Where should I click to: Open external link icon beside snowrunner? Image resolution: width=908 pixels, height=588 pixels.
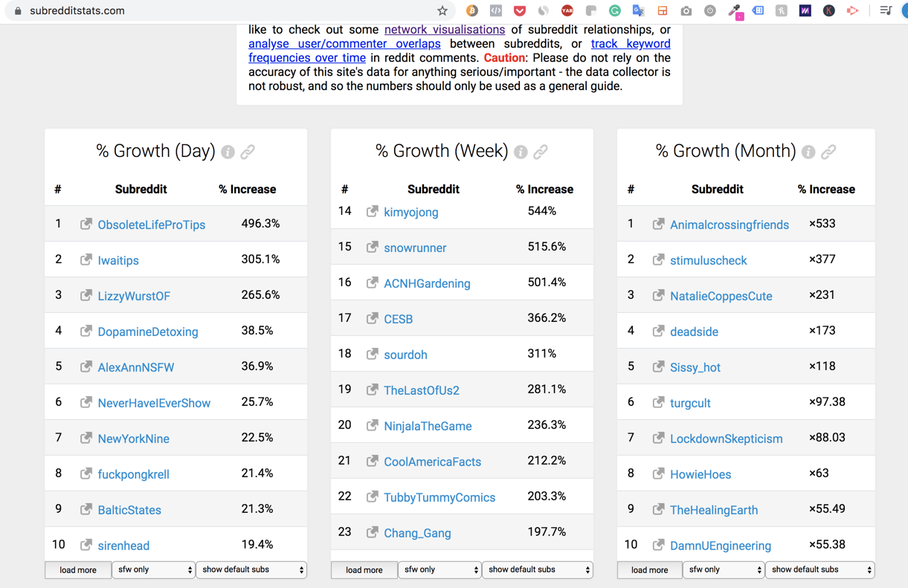point(373,247)
